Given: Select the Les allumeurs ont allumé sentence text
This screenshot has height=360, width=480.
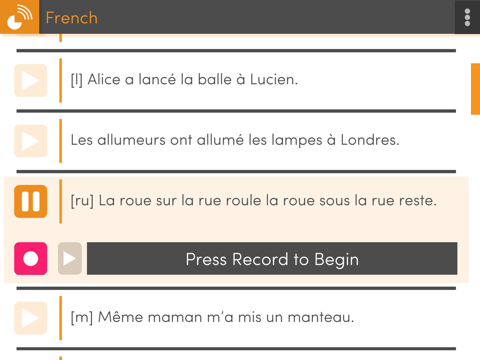Looking at the screenshot, I should 235,140.
